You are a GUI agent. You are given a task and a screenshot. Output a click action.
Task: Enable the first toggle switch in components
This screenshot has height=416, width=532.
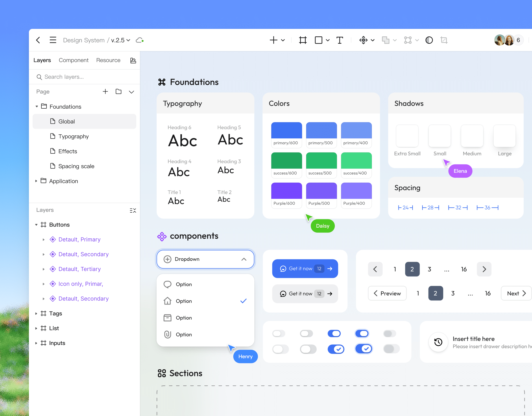click(x=278, y=333)
